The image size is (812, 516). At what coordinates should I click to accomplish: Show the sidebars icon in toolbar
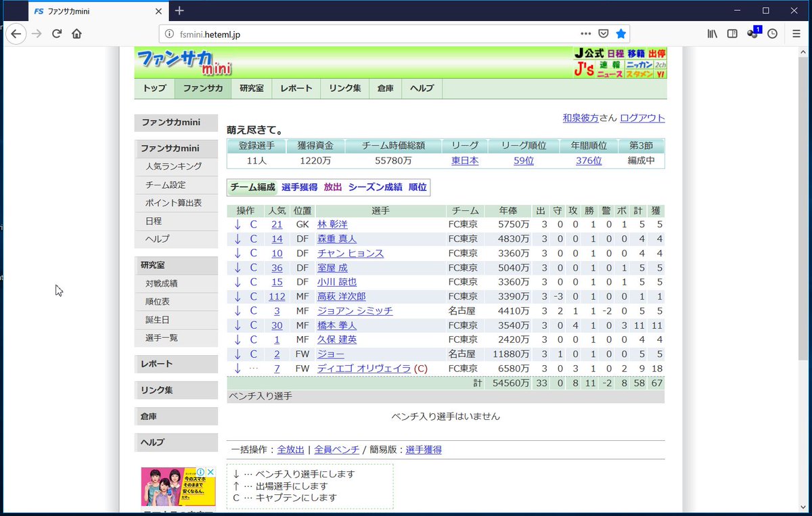point(732,34)
